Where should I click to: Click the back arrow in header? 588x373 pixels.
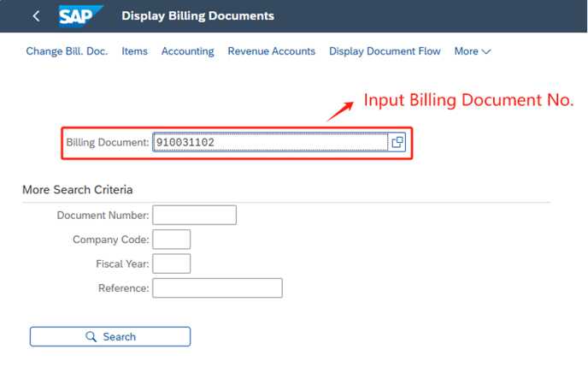tap(36, 16)
